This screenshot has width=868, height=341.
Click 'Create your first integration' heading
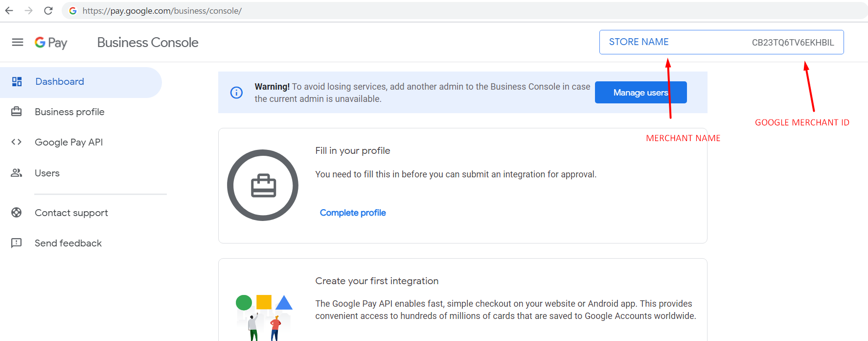pos(377,281)
